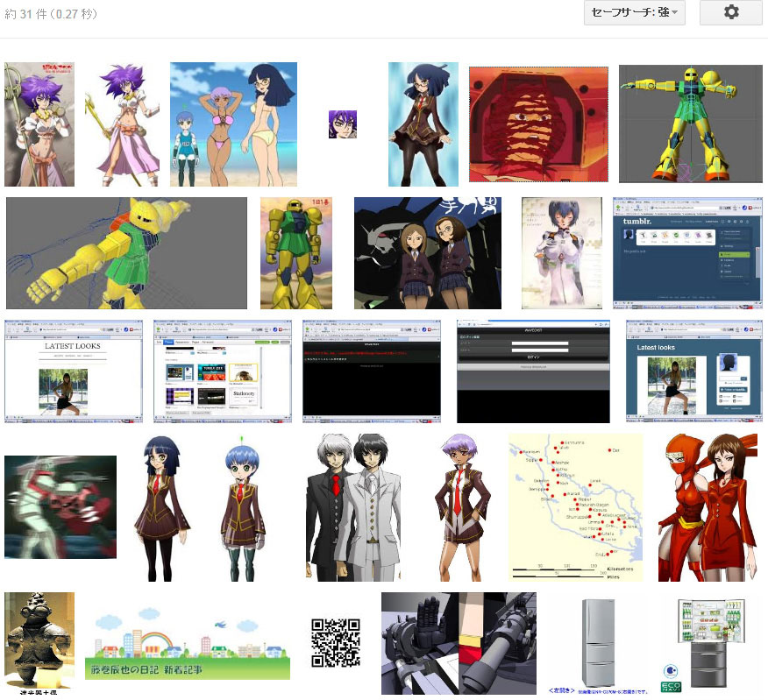This screenshot has height=700, width=768.
Task: Open red ninja and woman in red image
Action: click(x=708, y=507)
